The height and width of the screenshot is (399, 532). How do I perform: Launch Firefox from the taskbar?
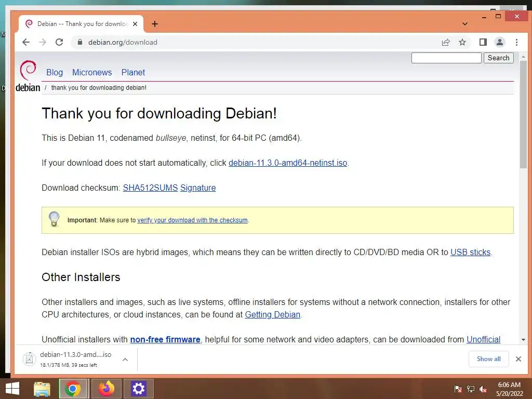[x=107, y=389]
